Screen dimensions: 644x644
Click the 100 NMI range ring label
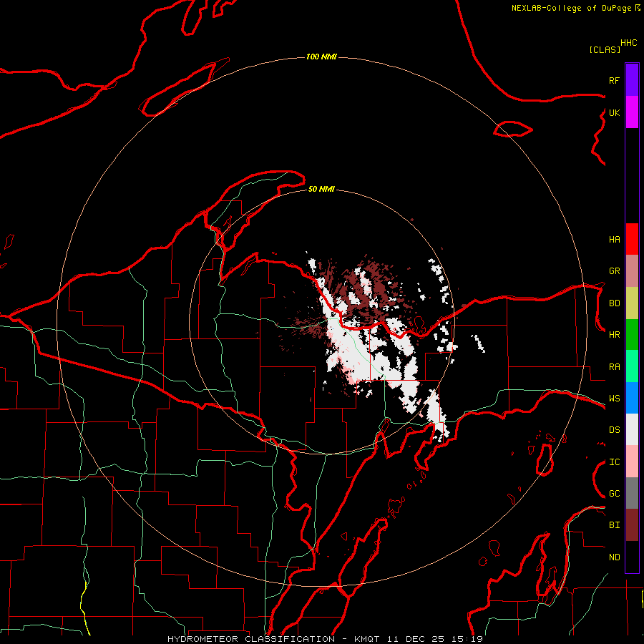point(321,57)
